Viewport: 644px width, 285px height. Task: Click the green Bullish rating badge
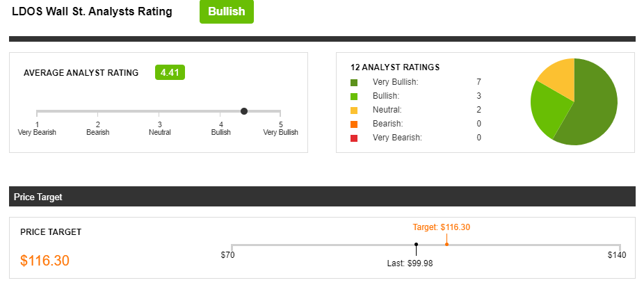(226, 12)
